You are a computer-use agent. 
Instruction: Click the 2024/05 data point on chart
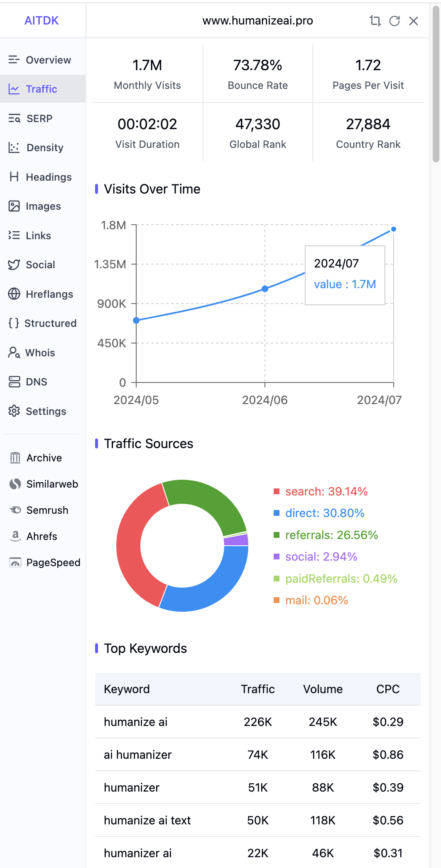136,320
